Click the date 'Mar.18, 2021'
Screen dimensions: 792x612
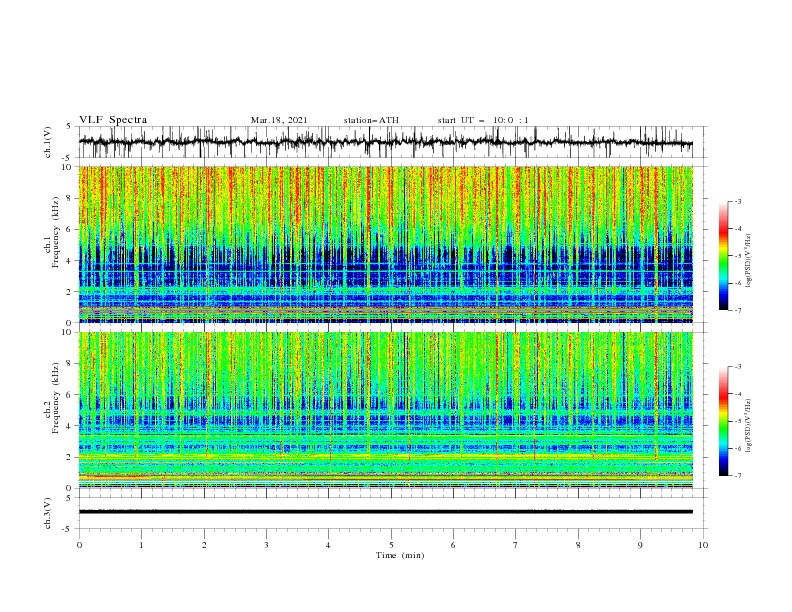click(279, 120)
